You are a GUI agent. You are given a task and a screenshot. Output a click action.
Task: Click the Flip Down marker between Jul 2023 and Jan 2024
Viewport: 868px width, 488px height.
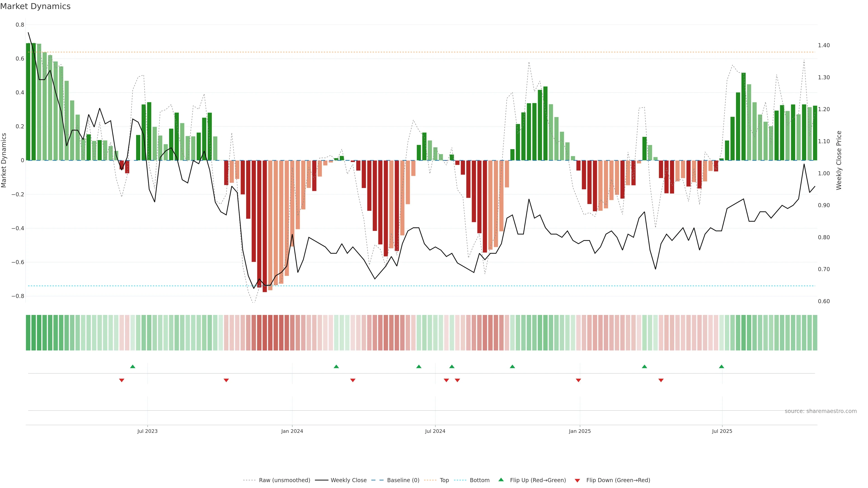pos(226,380)
